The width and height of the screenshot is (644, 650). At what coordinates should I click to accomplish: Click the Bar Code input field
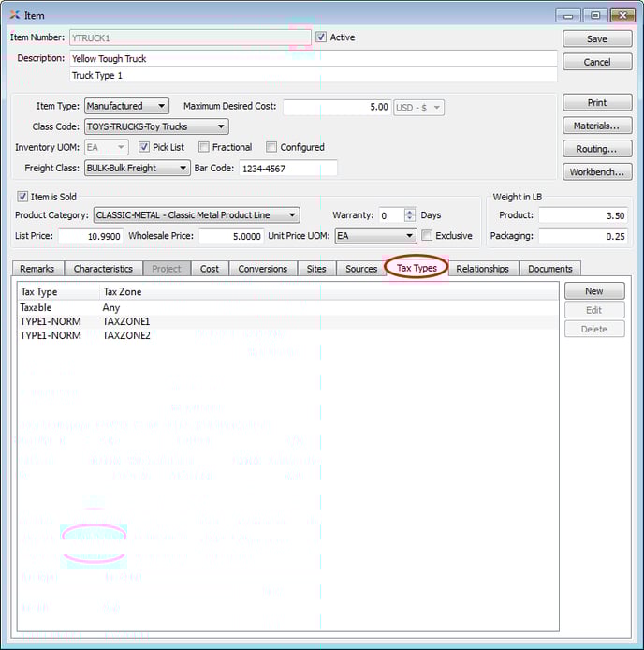(286, 169)
